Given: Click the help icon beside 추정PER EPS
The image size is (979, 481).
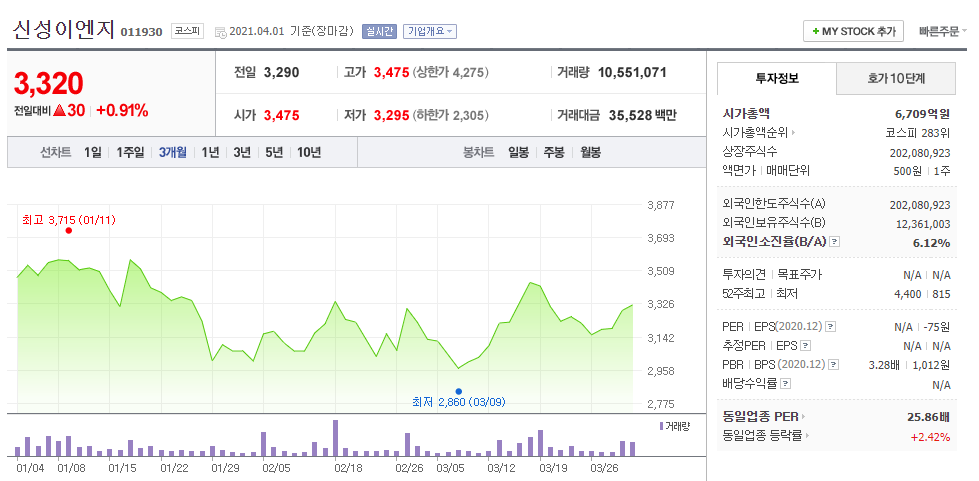Looking at the screenshot, I should pyautogui.click(x=805, y=345).
